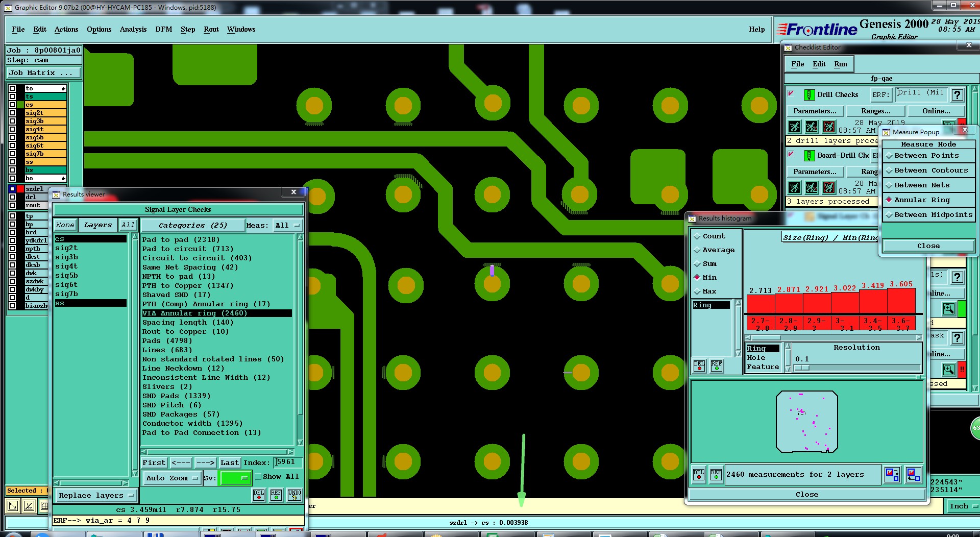Click the zoom-arrow tool icon at bottom left

tap(13, 506)
